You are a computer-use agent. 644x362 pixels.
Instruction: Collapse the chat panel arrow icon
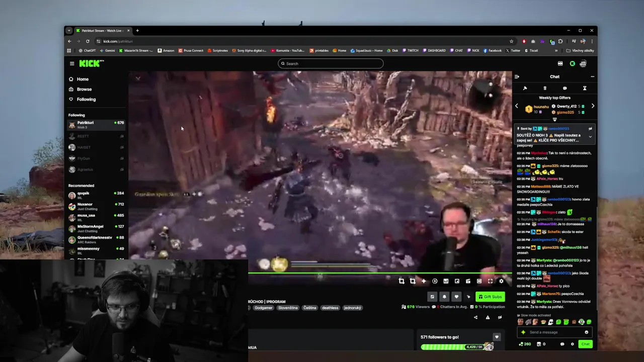pyautogui.click(x=517, y=77)
